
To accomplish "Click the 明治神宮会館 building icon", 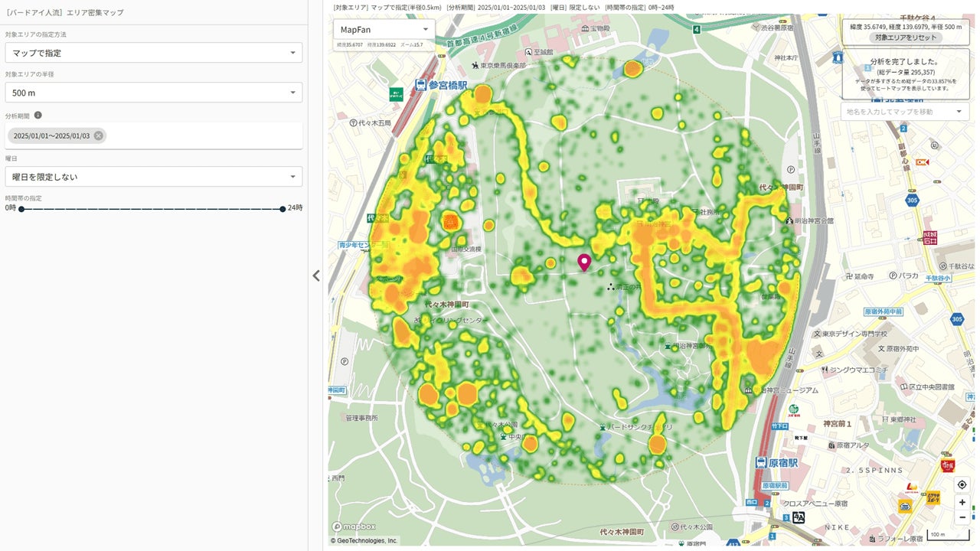I will [x=789, y=220].
